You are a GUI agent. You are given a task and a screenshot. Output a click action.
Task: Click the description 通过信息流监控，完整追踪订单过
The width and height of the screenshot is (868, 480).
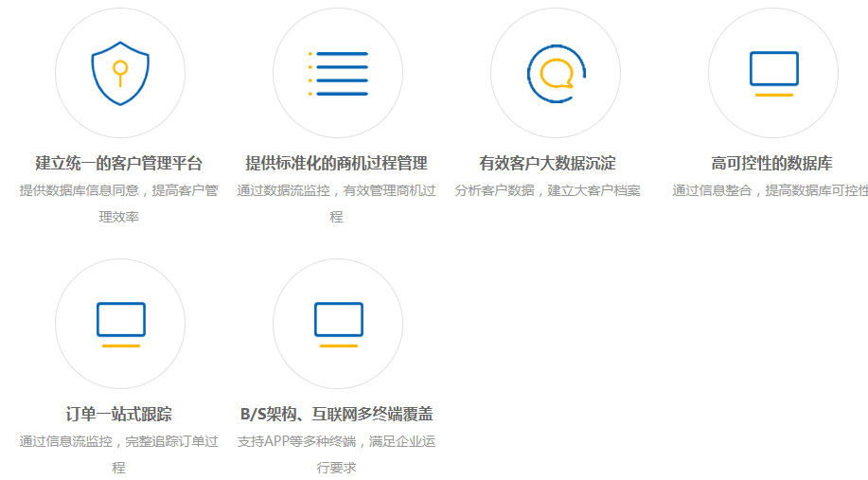point(119,441)
